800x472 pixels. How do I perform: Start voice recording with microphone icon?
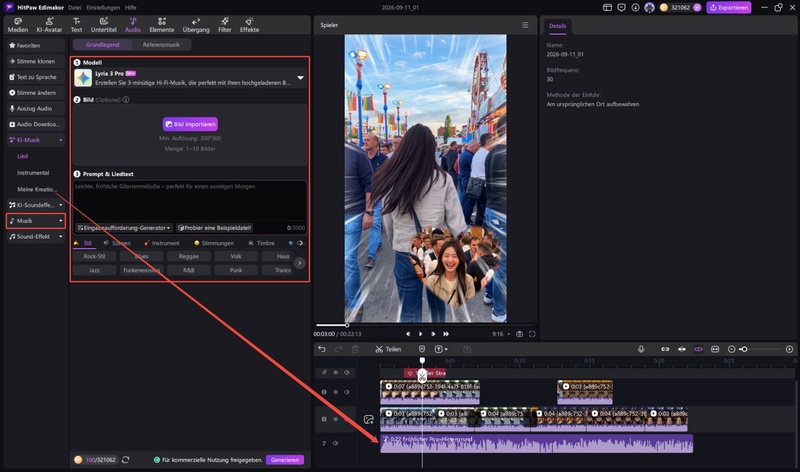point(641,349)
